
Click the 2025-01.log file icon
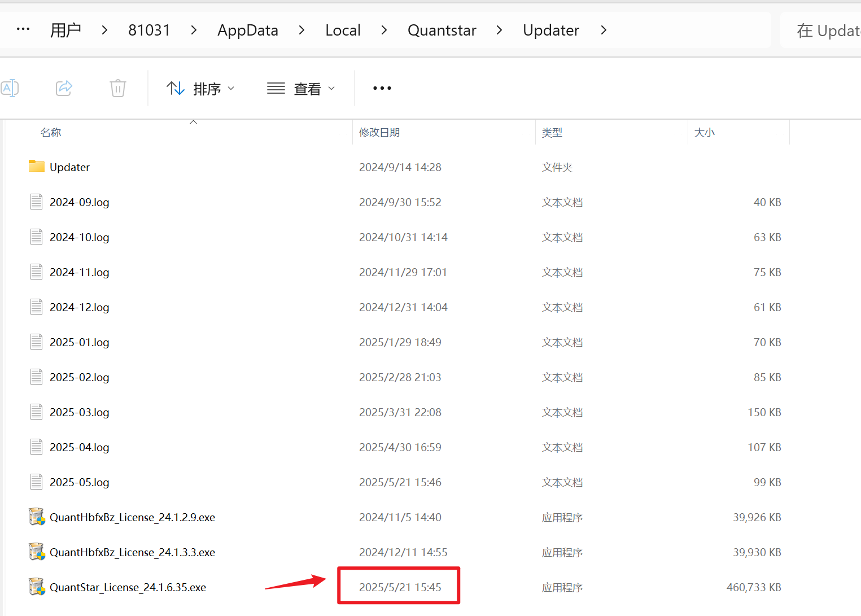tap(36, 342)
